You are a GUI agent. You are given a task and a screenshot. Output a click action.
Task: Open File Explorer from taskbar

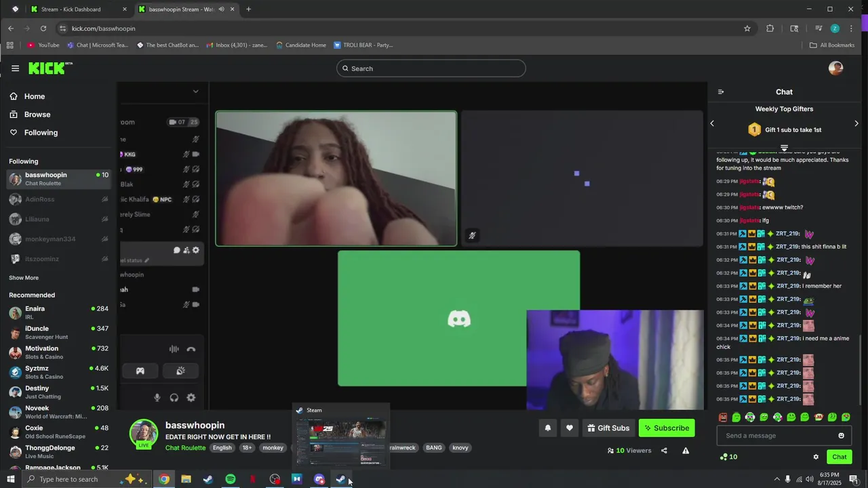click(186, 479)
